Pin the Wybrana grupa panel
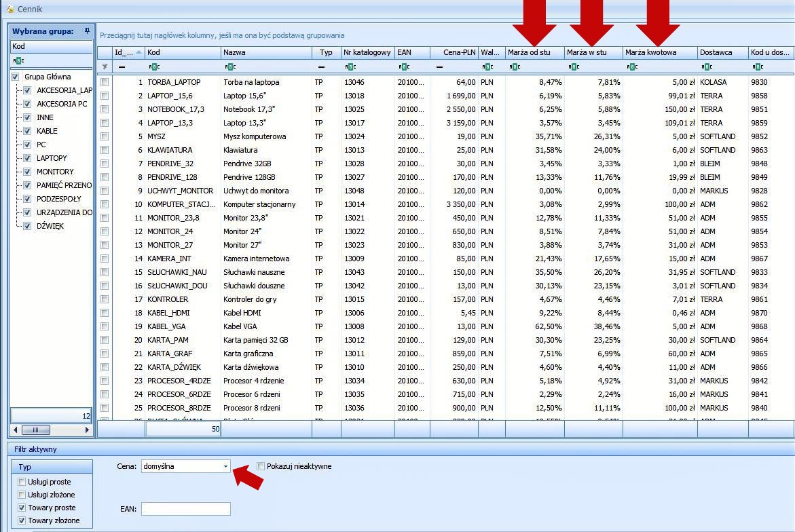The height and width of the screenshot is (532, 795). [87, 31]
